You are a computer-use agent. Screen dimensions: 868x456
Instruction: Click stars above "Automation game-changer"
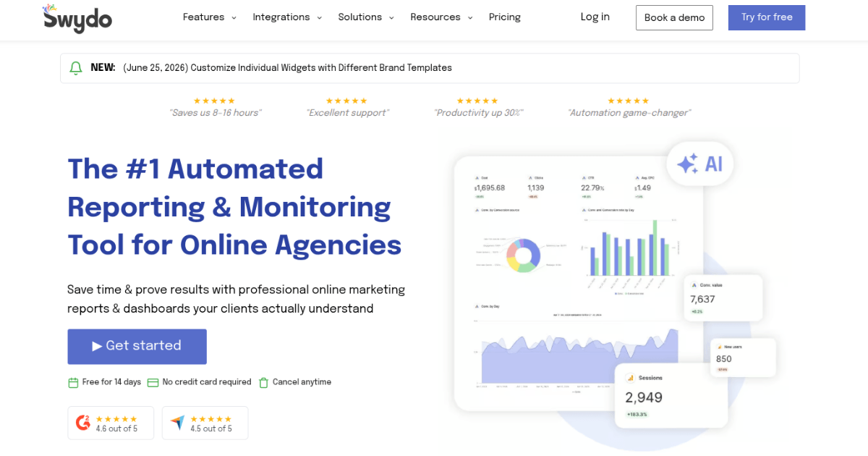[x=629, y=101]
